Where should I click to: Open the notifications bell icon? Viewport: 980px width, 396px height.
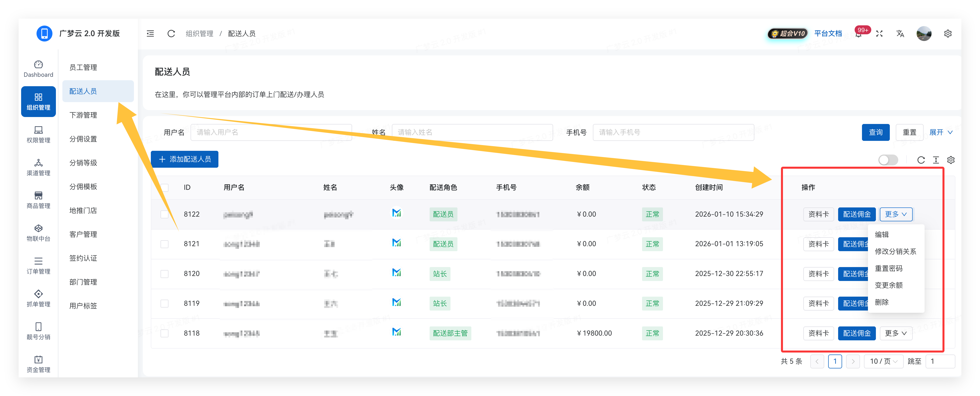(859, 34)
